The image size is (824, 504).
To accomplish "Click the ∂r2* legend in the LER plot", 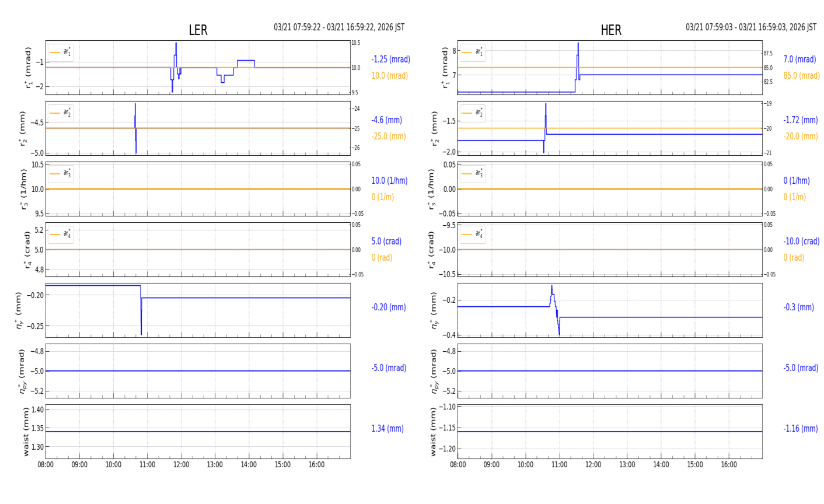I will [61, 113].
